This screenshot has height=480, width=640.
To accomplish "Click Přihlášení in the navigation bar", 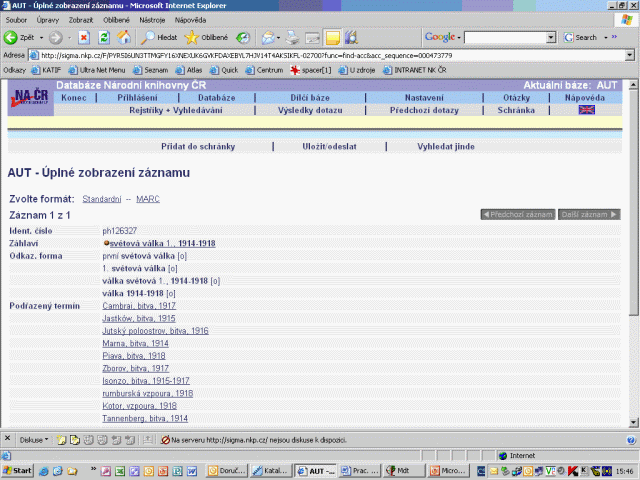I will click(x=137, y=98).
